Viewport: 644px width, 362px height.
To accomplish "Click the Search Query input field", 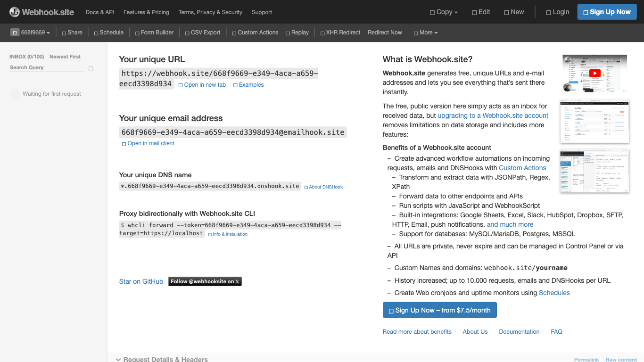I will (47, 68).
